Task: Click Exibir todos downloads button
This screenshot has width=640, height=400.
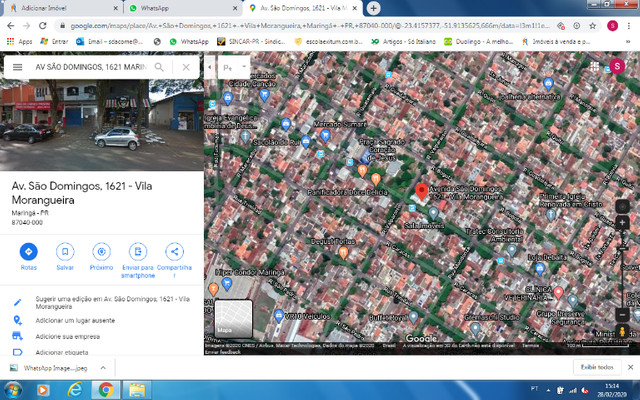Action: click(x=597, y=367)
